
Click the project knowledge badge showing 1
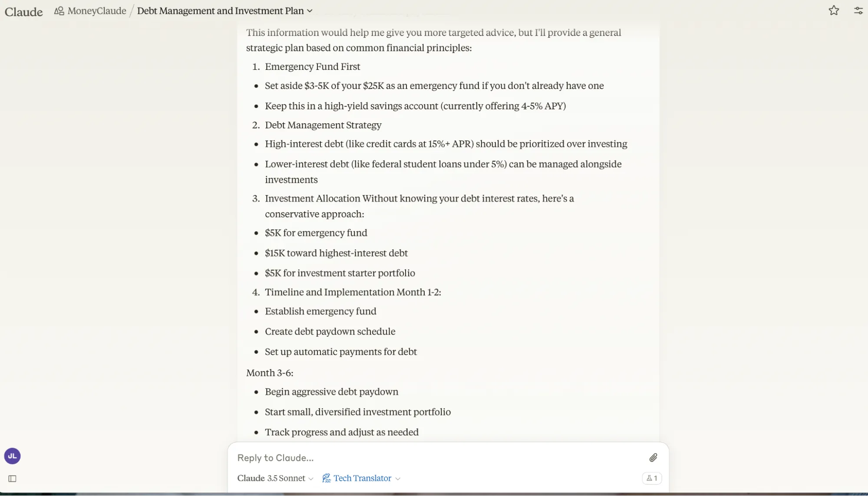point(651,478)
